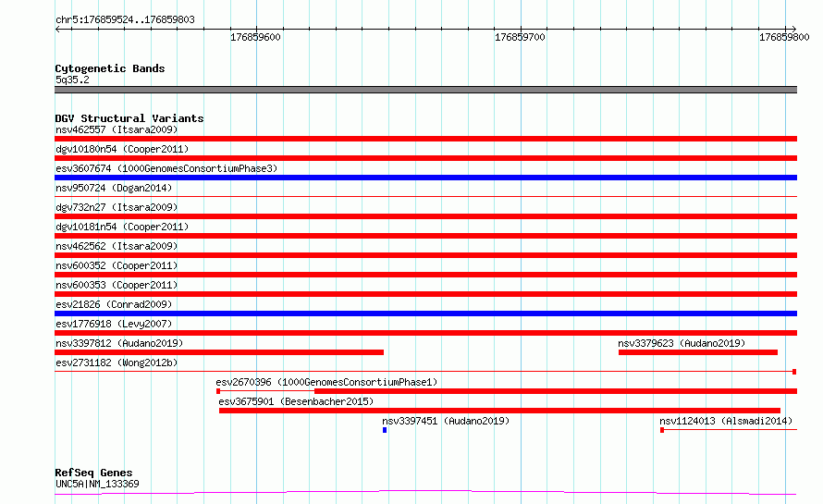Click the nsv462557 (Itsara2009) variant label
The height and width of the screenshot is (504, 823).
(117, 129)
